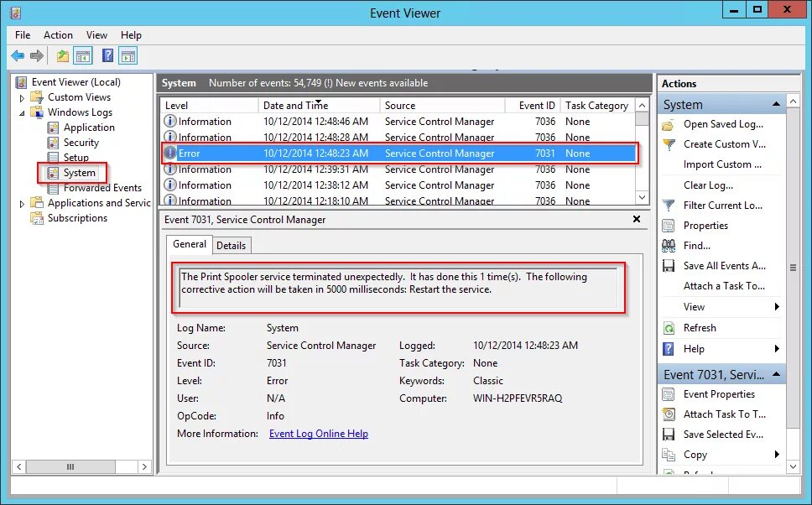
Task: Open the Event Log Online Help link
Action: tap(319, 434)
